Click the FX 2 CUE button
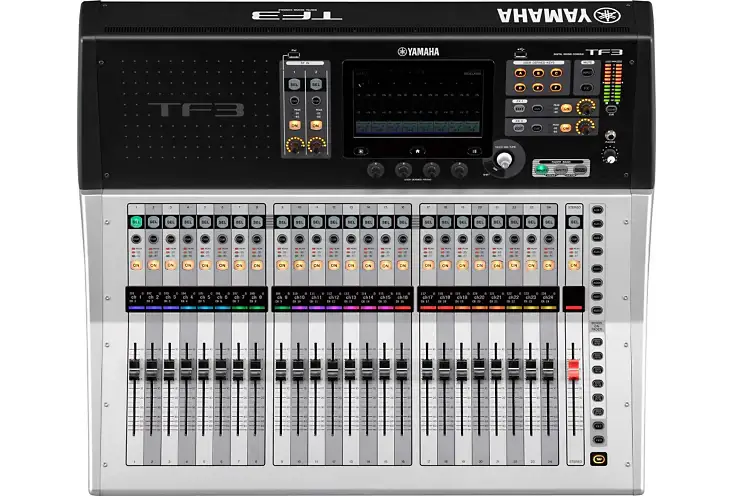734x496 pixels. (537, 128)
